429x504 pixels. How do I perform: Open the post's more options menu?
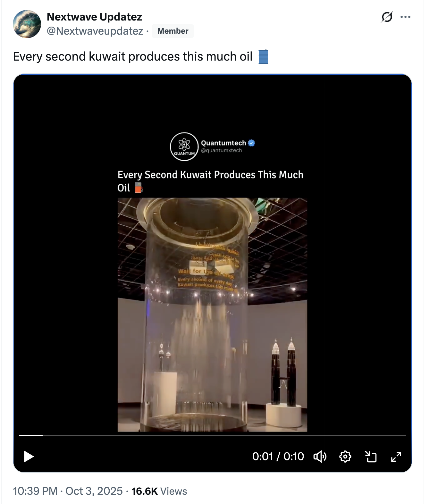coord(406,17)
